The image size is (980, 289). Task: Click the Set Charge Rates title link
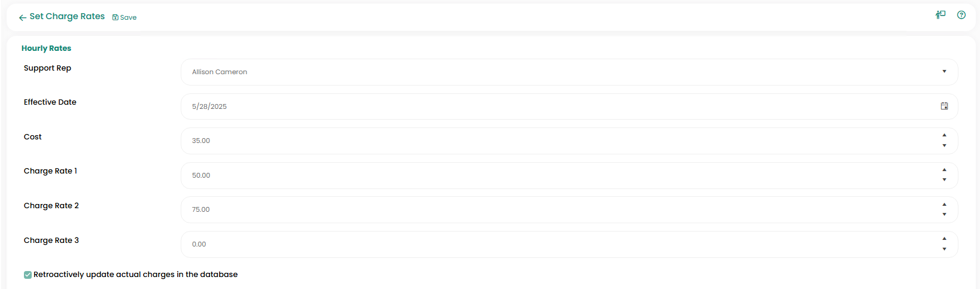(x=67, y=16)
